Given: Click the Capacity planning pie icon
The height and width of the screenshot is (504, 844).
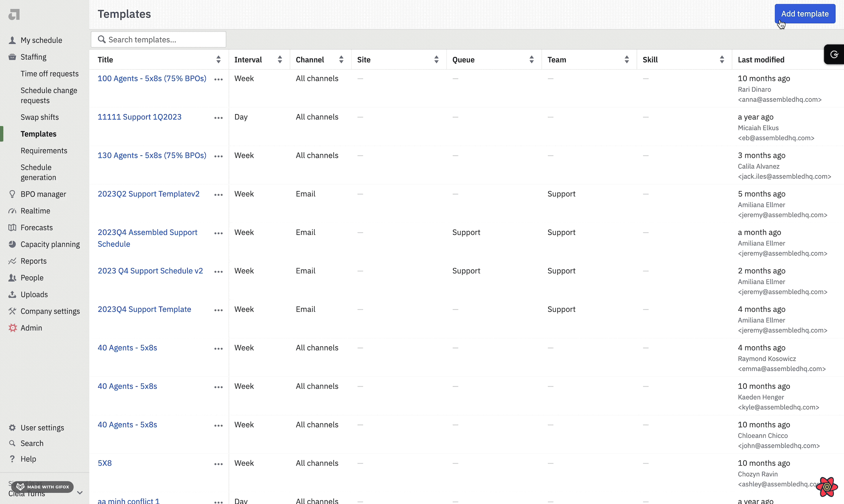Looking at the screenshot, I should (x=12, y=244).
